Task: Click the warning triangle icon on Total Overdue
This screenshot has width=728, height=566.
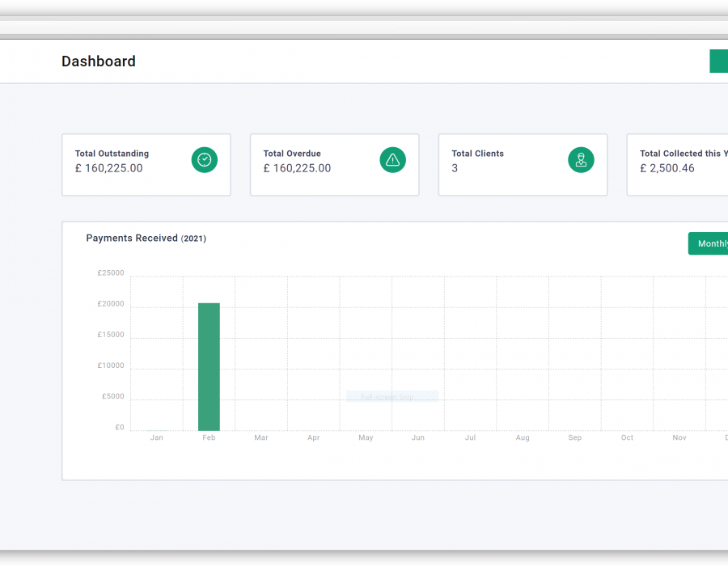Action: (392, 160)
